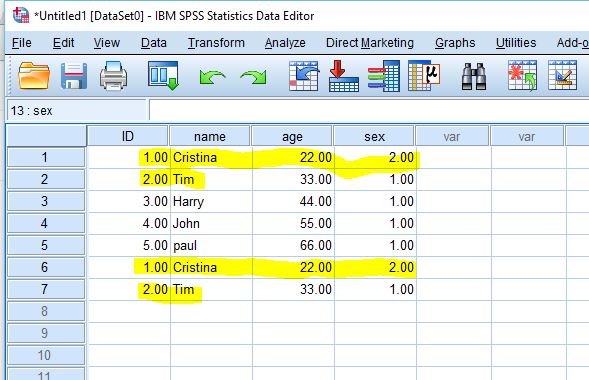Find data with binoculars icon
589x380 pixels.
click(474, 76)
